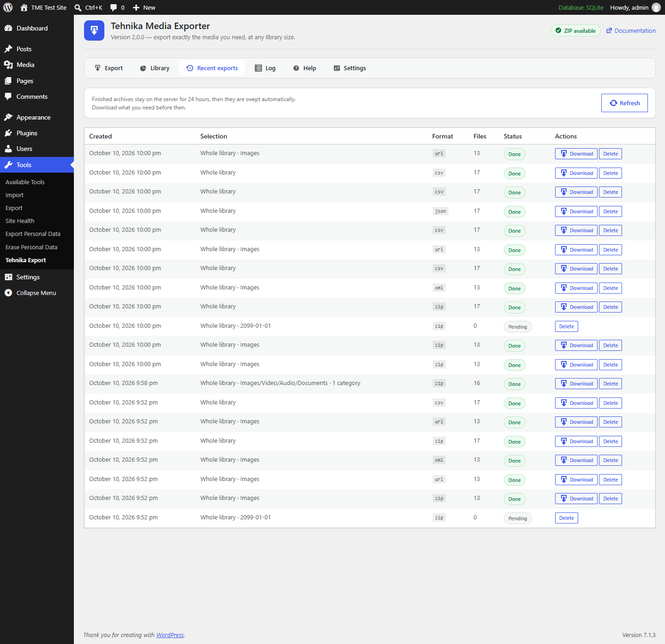The image size is (665, 644).
Task: Open Site Health under Tools
Action: (20, 221)
